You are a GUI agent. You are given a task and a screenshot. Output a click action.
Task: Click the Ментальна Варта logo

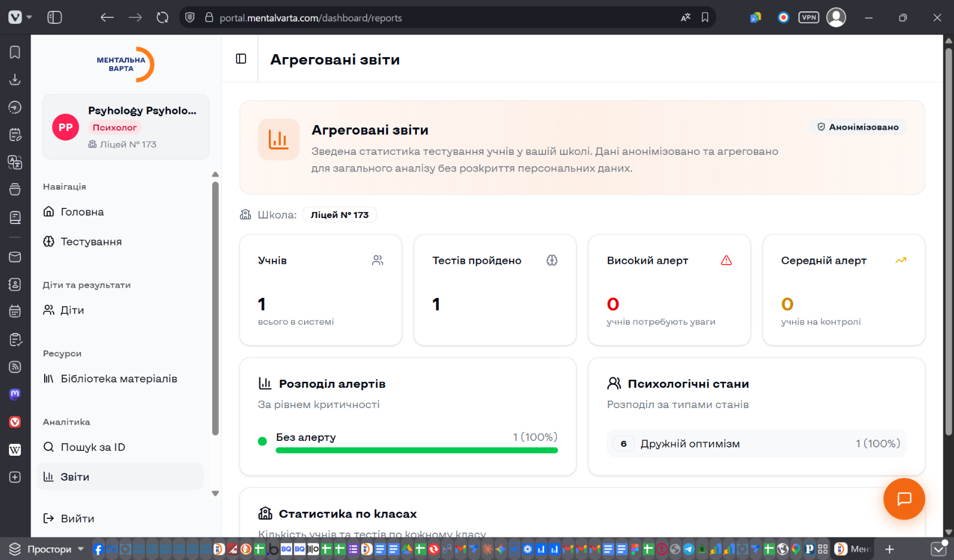(x=126, y=64)
